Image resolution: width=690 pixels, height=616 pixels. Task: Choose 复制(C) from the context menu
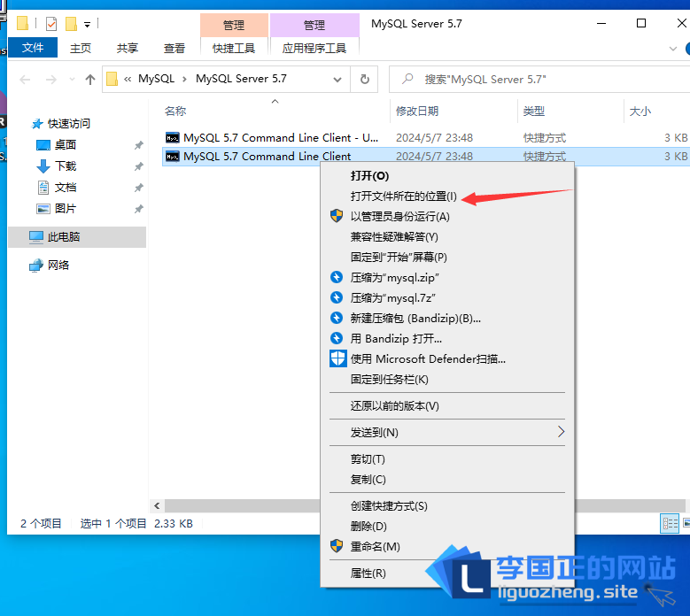447,479
